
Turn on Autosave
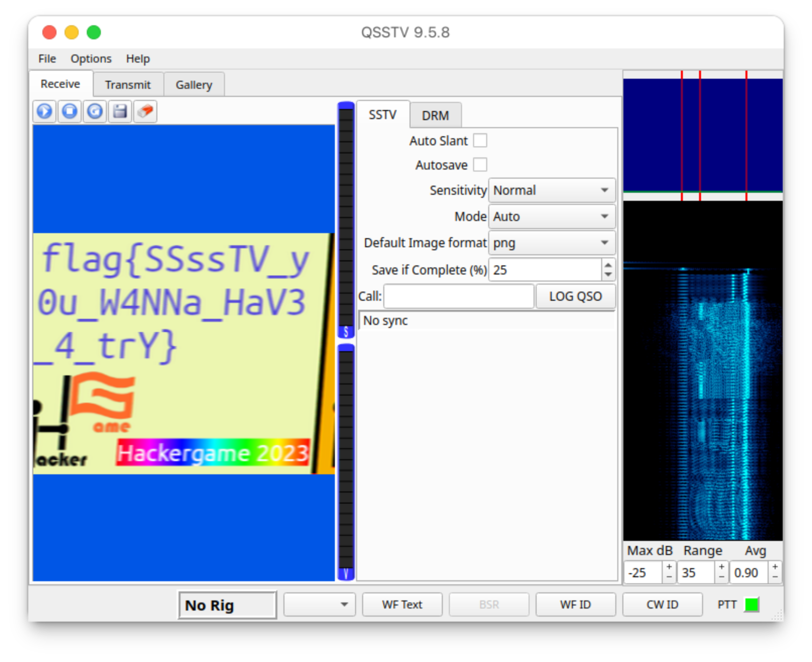click(480, 164)
